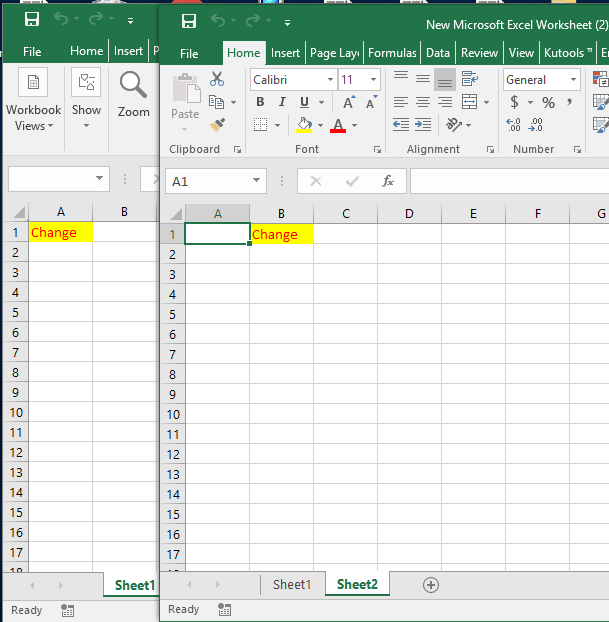Open the Name Box dropdown arrow
This screenshot has height=622, width=609.
258,181
